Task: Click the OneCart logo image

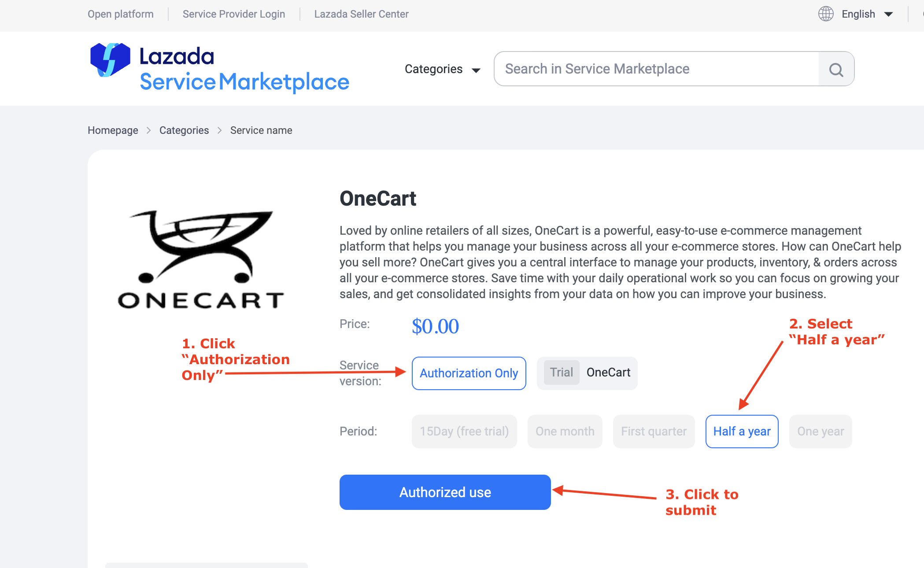Action: click(201, 259)
